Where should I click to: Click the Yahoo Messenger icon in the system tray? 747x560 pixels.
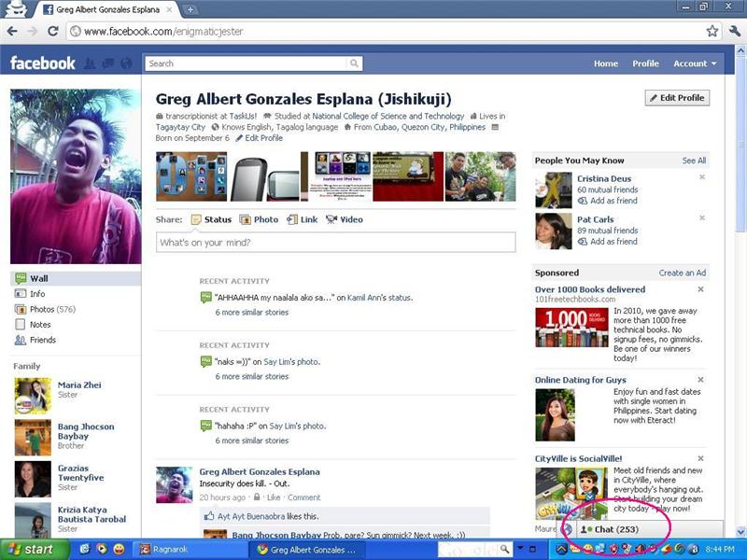(x=587, y=549)
